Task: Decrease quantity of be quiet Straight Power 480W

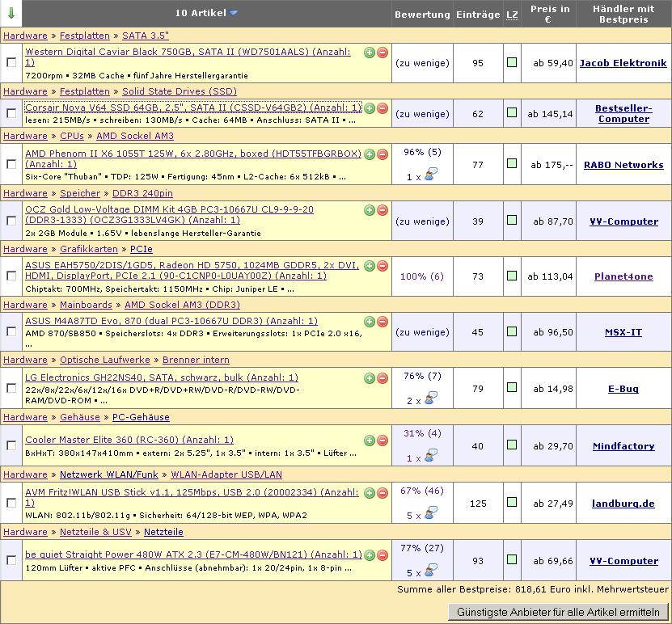Action: tap(382, 555)
